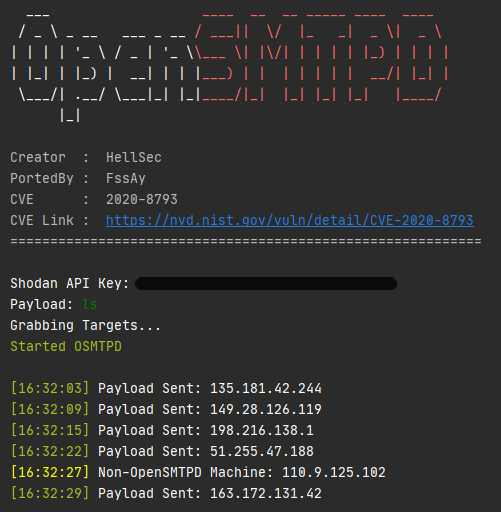Image resolution: width=501 pixels, height=512 pixels.
Task: Click the yellow timestamp [16:32:27]
Action: [50, 473]
